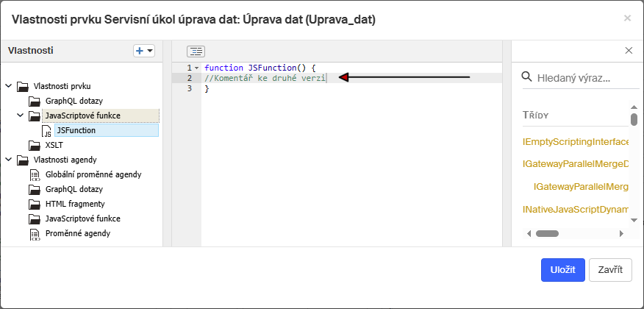Select the XSLT folder
The image size is (644, 309).
[54, 145]
